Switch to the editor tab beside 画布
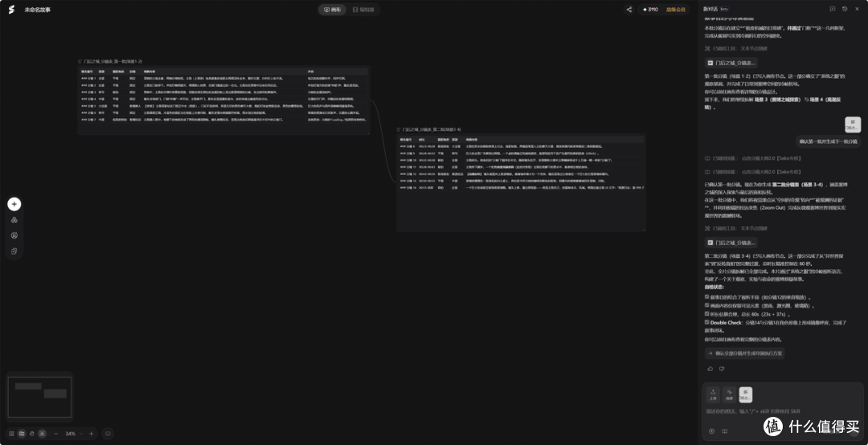 pyautogui.click(x=363, y=10)
